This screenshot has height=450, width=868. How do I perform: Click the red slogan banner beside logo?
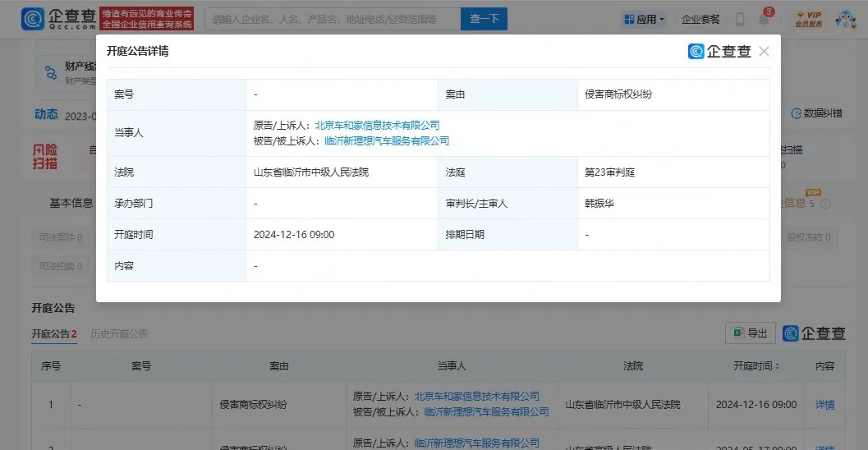pyautogui.click(x=147, y=19)
